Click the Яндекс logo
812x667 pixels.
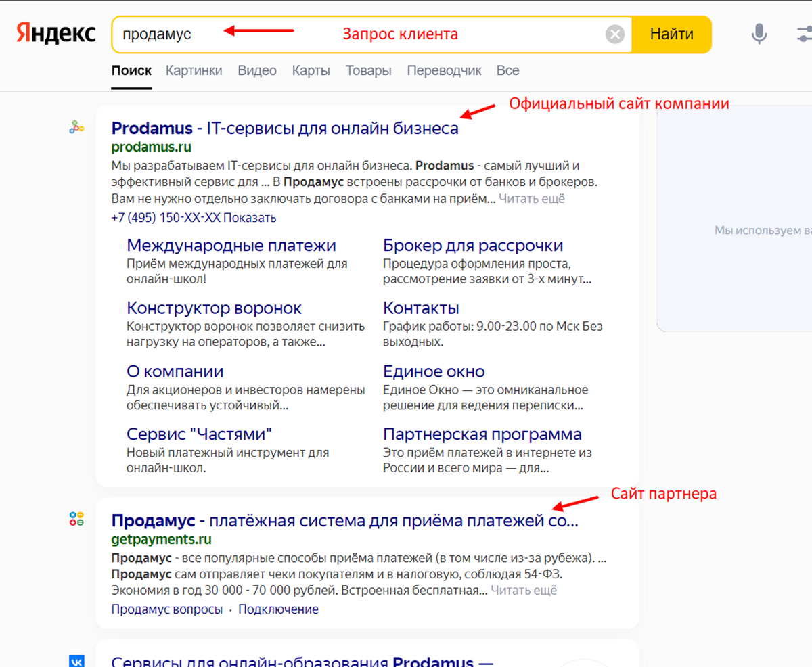(x=56, y=34)
